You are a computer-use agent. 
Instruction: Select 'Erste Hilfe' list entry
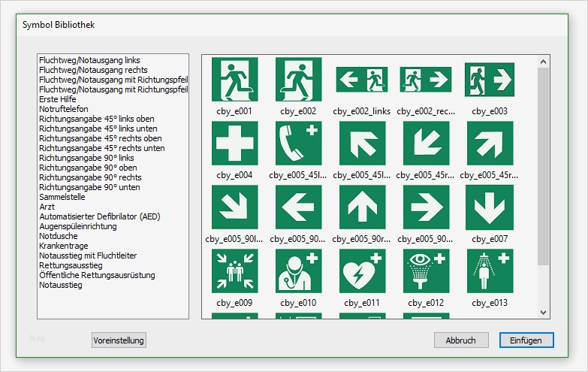tap(58, 99)
